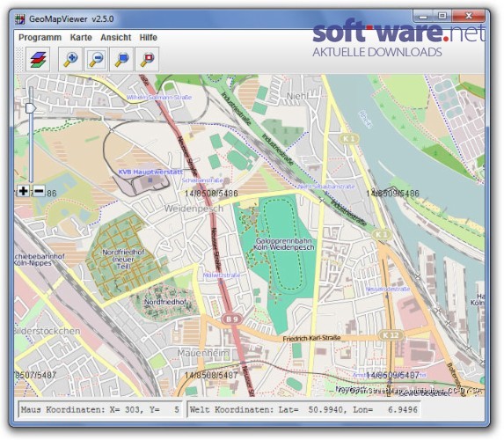Image resolution: width=504 pixels, height=440 pixels.
Task: Click the plus button under zoom slider
Action: (x=23, y=191)
